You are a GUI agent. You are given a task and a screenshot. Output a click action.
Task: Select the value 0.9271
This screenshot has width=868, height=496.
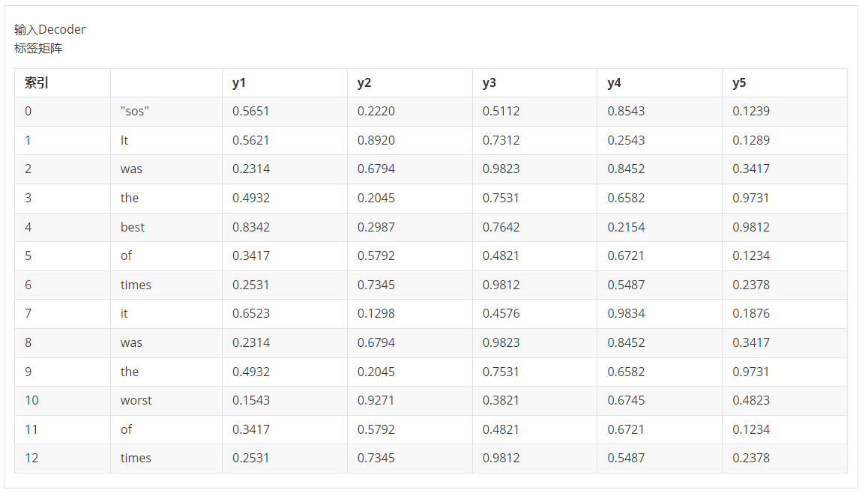click(376, 400)
